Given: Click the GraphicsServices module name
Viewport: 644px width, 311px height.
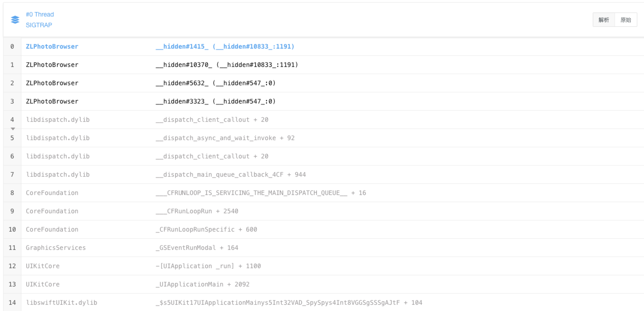Looking at the screenshot, I should click(x=56, y=247).
